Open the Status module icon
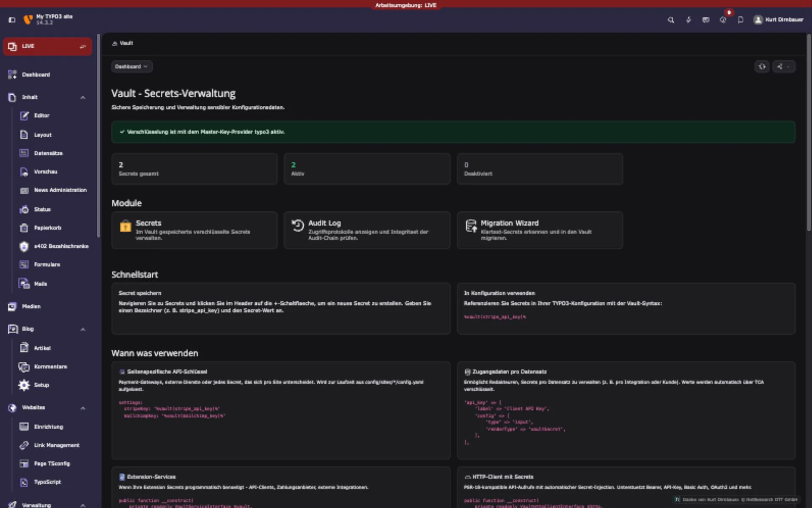Image resolution: width=812 pixels, height=508 pixels. (x=24, y=209)
